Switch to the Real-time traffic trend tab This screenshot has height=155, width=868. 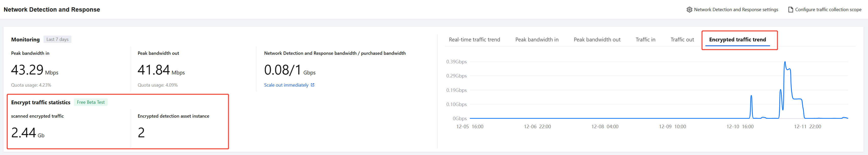click(474, 40)
